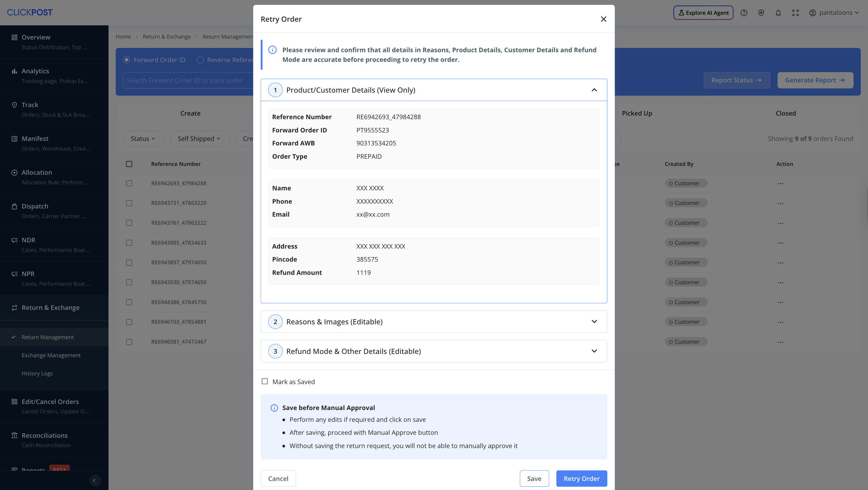Open row actions for RE6943731_47863220

pos(780,203)
